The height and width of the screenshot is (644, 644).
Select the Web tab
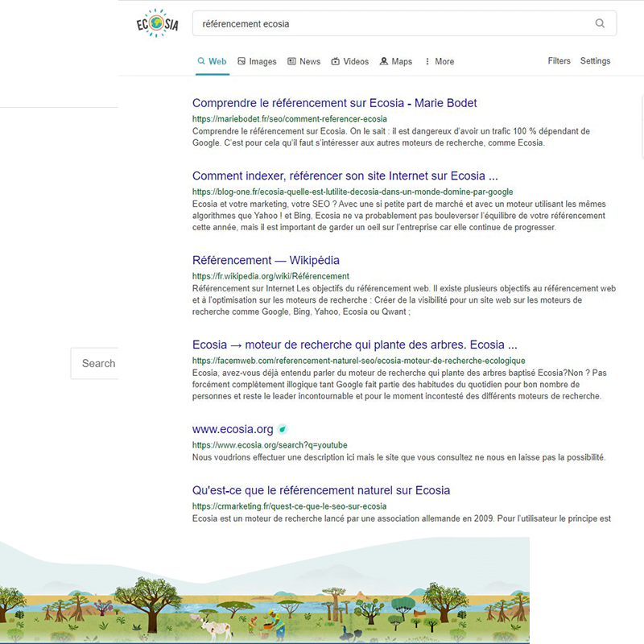tap(212, 62)
